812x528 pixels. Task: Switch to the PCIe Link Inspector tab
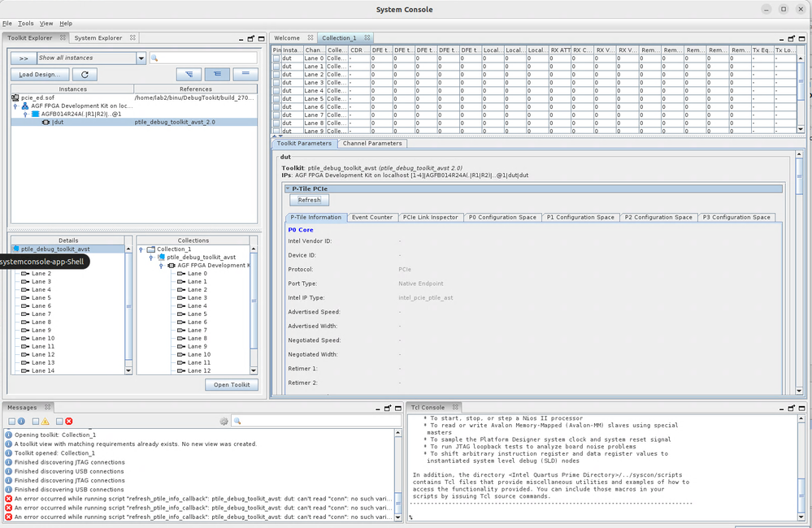pos(431,218)
